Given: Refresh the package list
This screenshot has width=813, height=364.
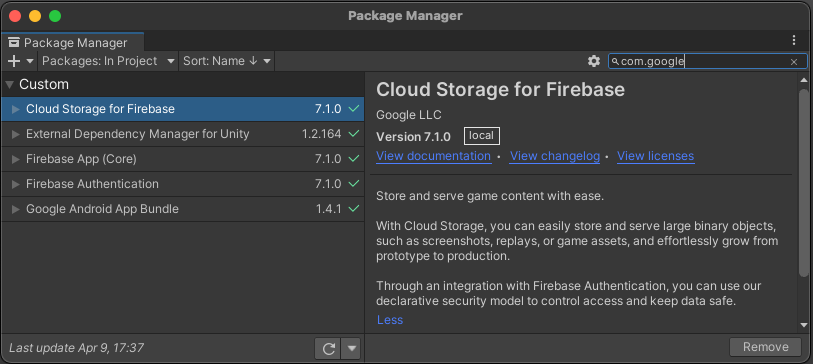Looking at the screenshot, I should [x=328, y=348].
